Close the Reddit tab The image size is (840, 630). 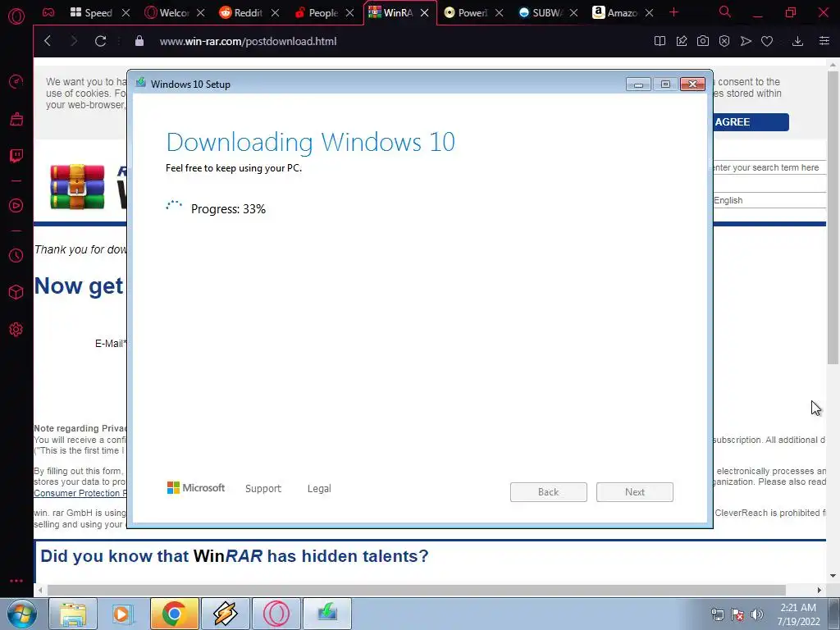pyautogui.click(x=275, y=13)
